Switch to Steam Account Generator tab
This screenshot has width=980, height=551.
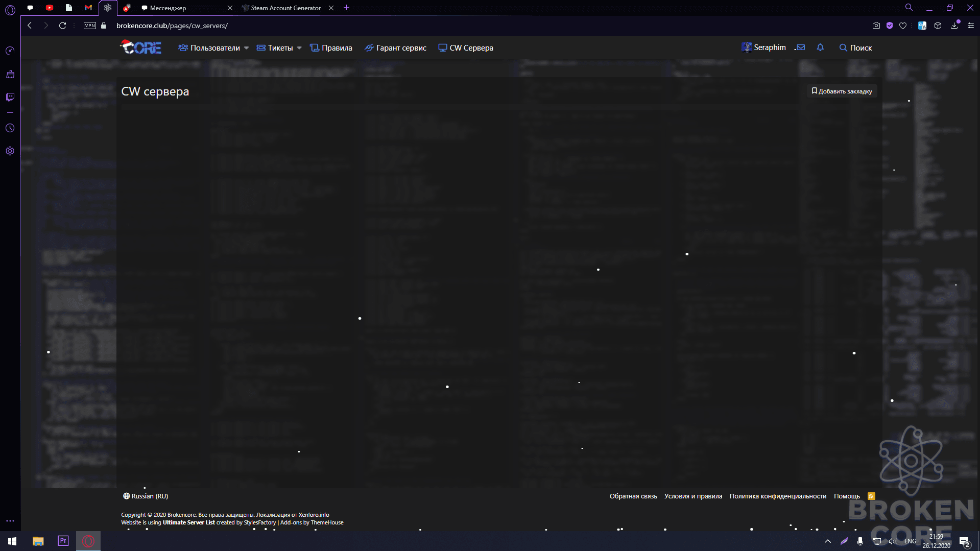click(288, 8)
